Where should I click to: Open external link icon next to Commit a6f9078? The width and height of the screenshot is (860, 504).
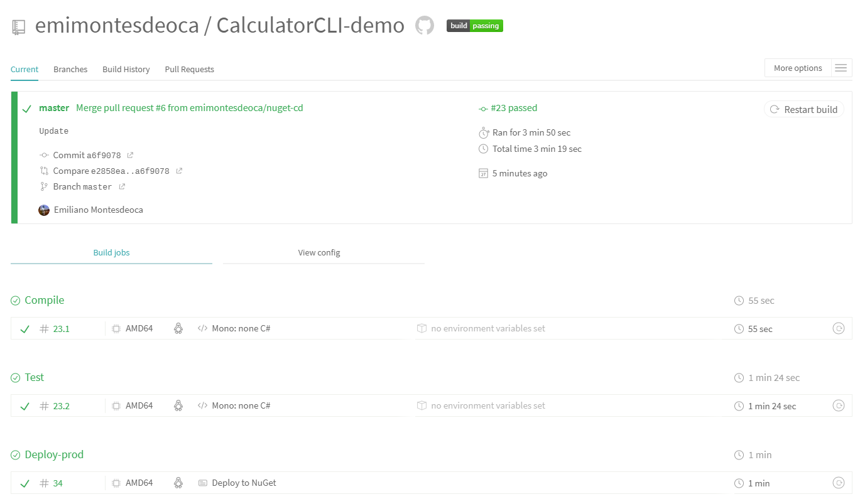click(x=130, y=155)
